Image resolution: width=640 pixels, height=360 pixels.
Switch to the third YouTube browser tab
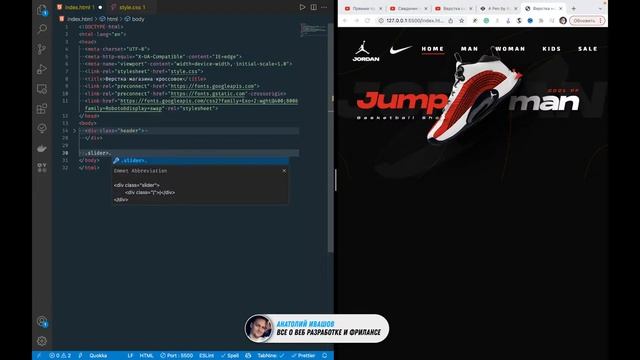(452, 8)
